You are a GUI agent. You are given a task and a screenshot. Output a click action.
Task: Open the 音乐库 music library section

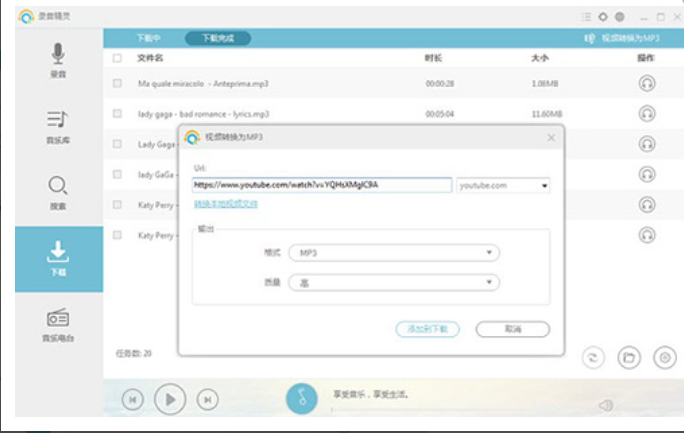click(58, 126)
